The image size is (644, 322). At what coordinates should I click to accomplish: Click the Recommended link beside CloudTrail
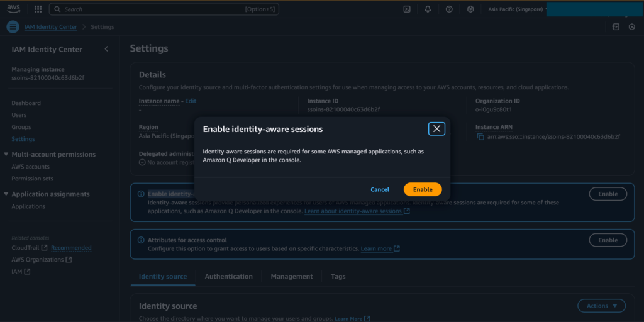(71, 248)
